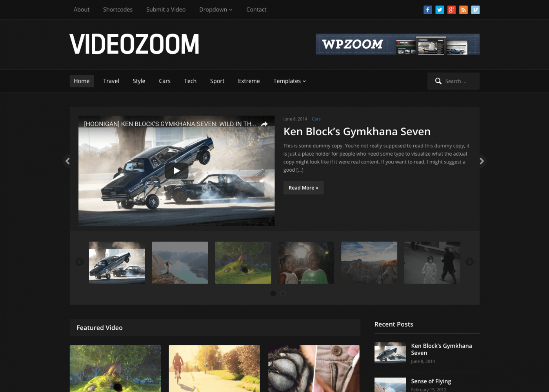Click the share arrow on the featured video
This screenshot has height=392, width=549.
click(264, 123)
